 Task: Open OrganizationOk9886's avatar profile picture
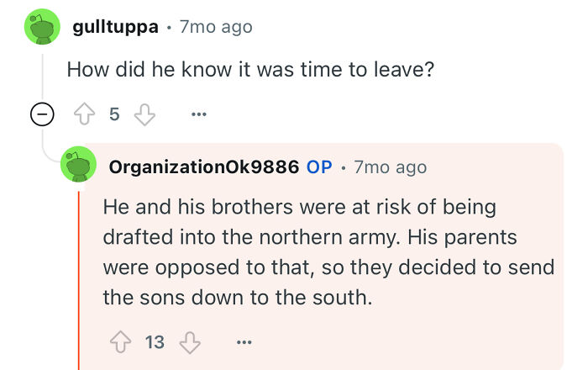[80, 166]
